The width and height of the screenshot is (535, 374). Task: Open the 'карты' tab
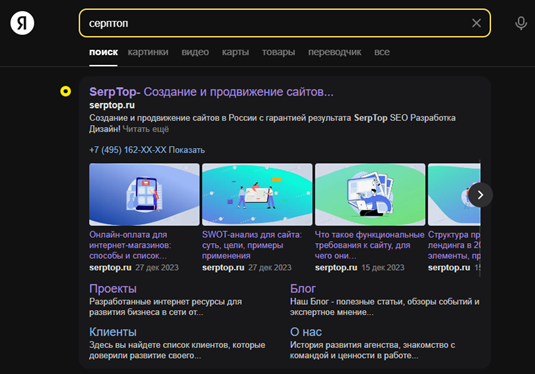[235, 52]
